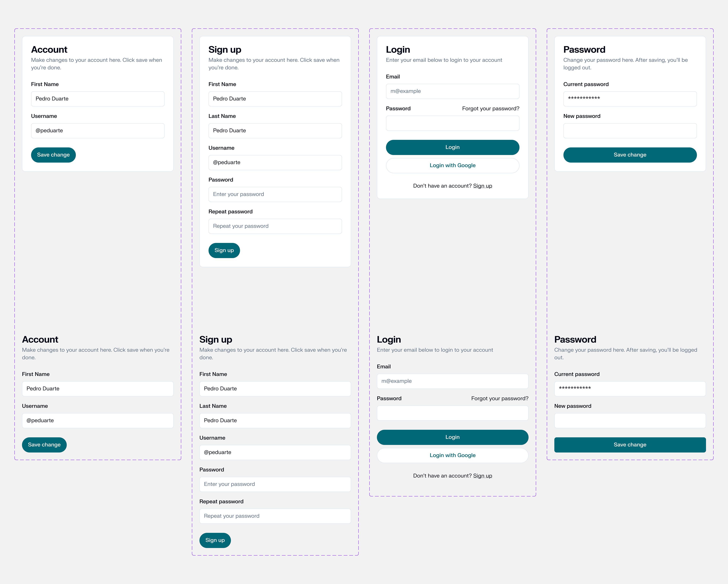Click Email field in the lower Login form
Viewport: 728px width, 584px height.
[x=453, y=381]
